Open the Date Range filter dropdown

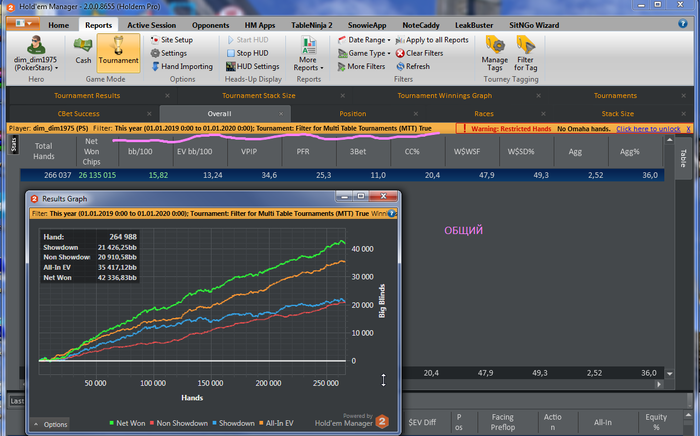364,40
